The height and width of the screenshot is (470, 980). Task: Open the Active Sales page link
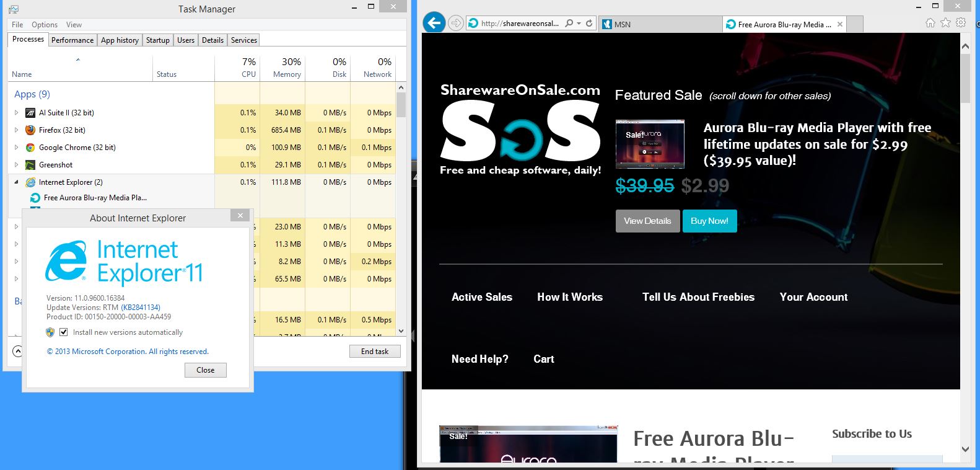pos(482,297)
